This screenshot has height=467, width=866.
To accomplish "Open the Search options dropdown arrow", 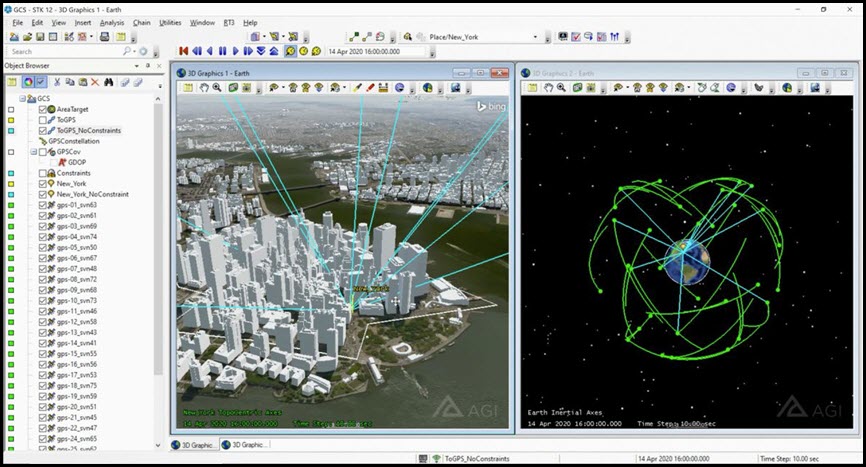I will 134,51.
